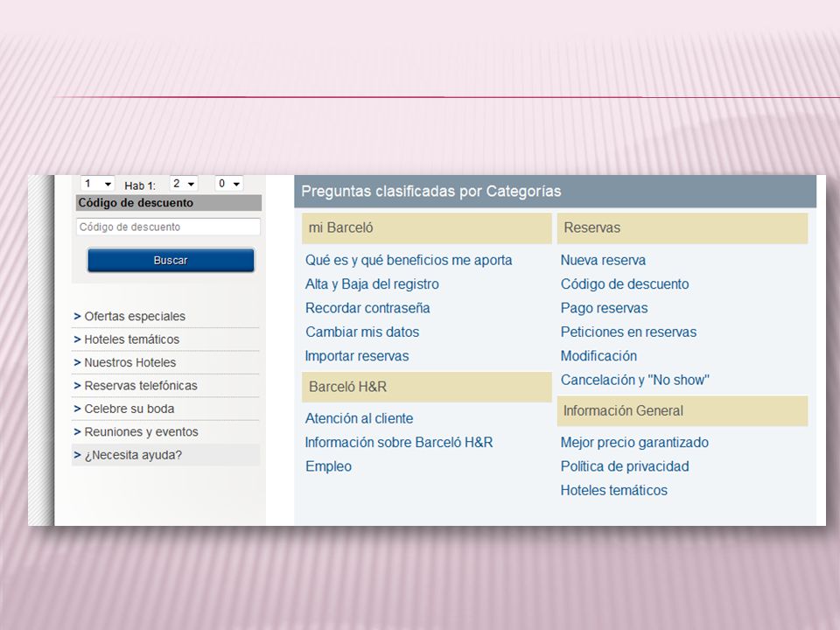Open ¿Necesita ayuda? in the sidebar
This screenshot has width=840, height=630.
[x=133, y=455]
